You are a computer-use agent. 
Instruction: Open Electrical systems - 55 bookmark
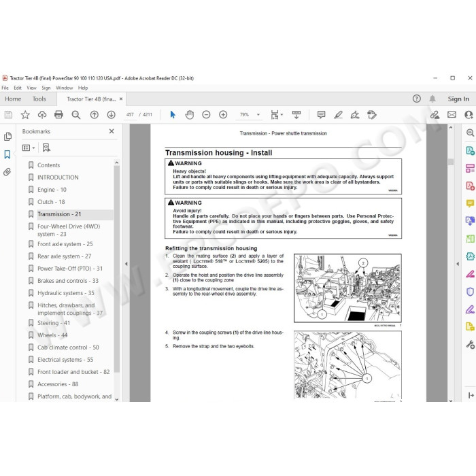[65, 360]
